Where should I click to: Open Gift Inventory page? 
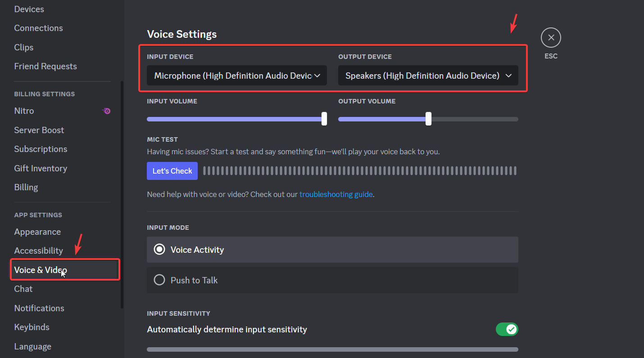pos(41,168)
